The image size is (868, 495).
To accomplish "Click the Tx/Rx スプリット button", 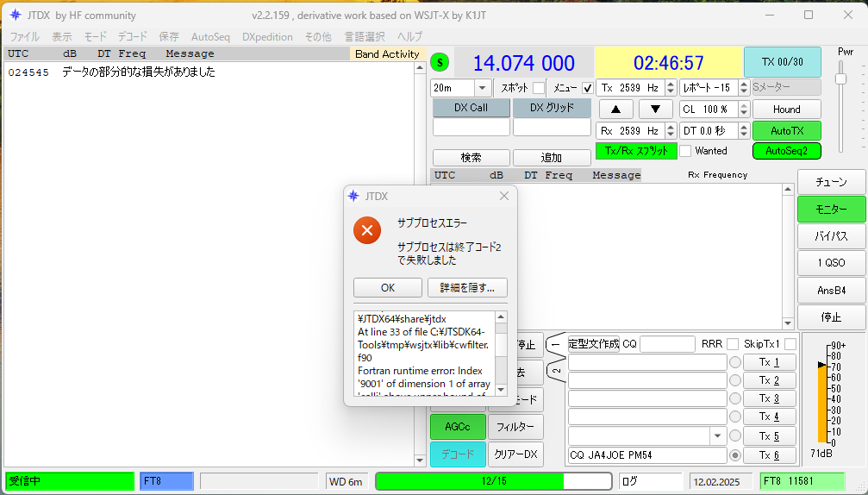I will tap(636, 151).
